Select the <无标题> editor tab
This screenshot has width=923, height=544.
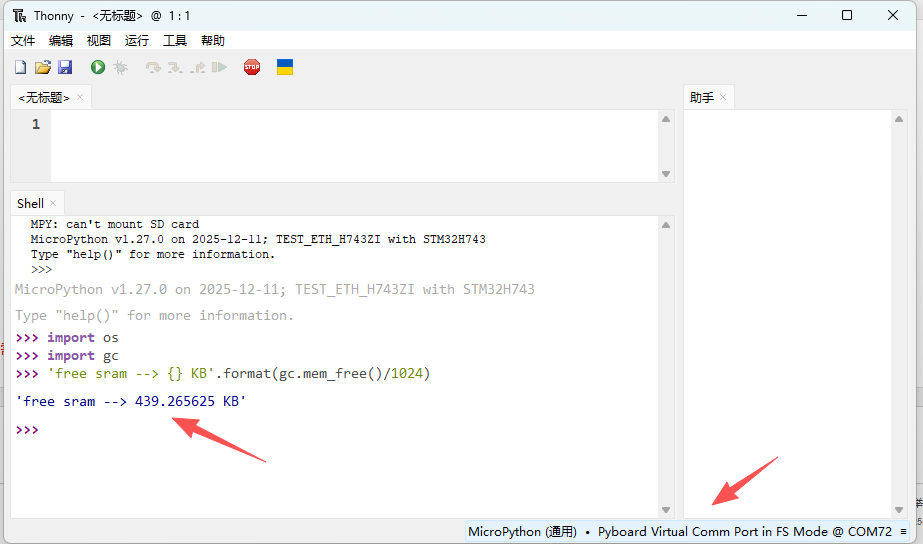[x=44, y=98]
